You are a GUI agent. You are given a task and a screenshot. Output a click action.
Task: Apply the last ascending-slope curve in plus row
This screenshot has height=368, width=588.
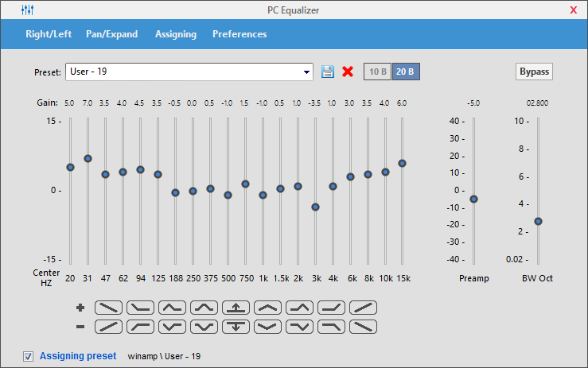pyautogui.click(x=363, y=308)
